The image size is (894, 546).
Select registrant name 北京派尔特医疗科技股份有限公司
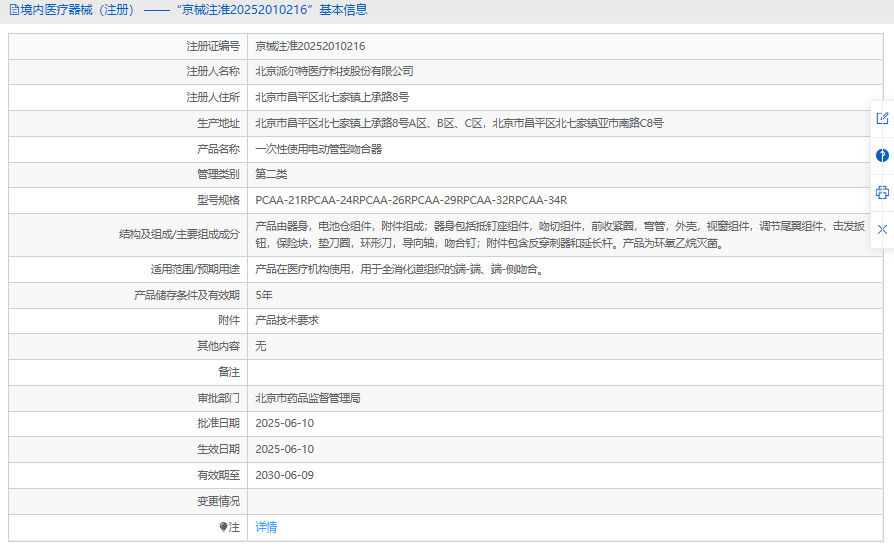334,71
